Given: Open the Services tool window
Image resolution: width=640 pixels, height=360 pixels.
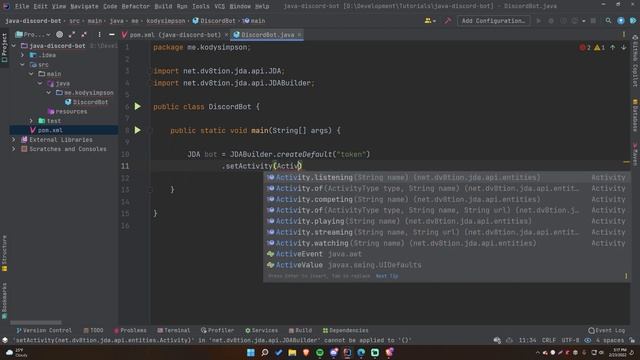Looking at the screenshot, I should (x=261, y=330).
